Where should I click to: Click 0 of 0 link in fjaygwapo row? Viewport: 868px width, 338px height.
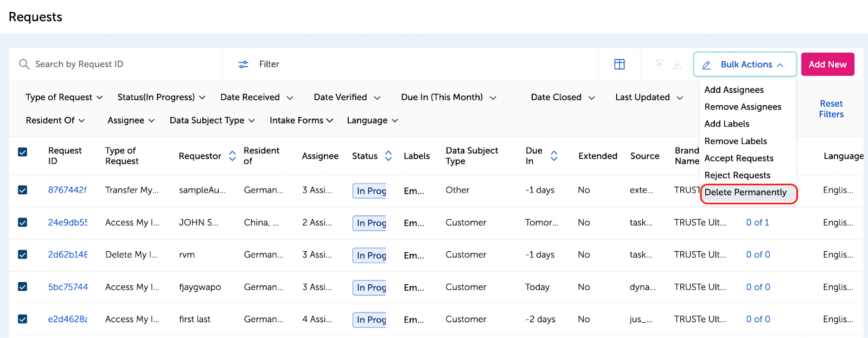tap(758, 287)
